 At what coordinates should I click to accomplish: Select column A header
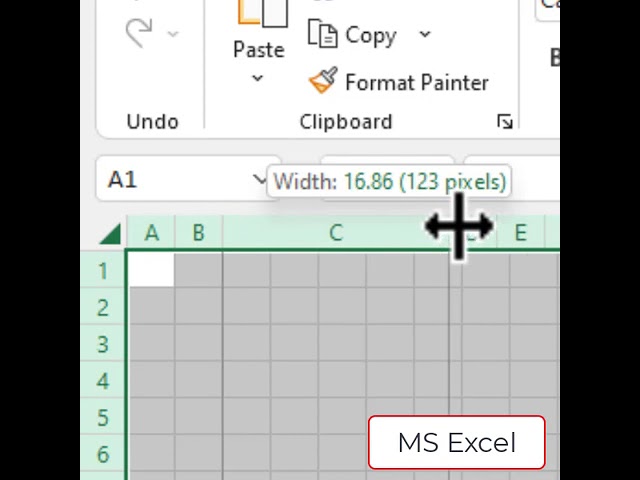(x=151, y=233)
